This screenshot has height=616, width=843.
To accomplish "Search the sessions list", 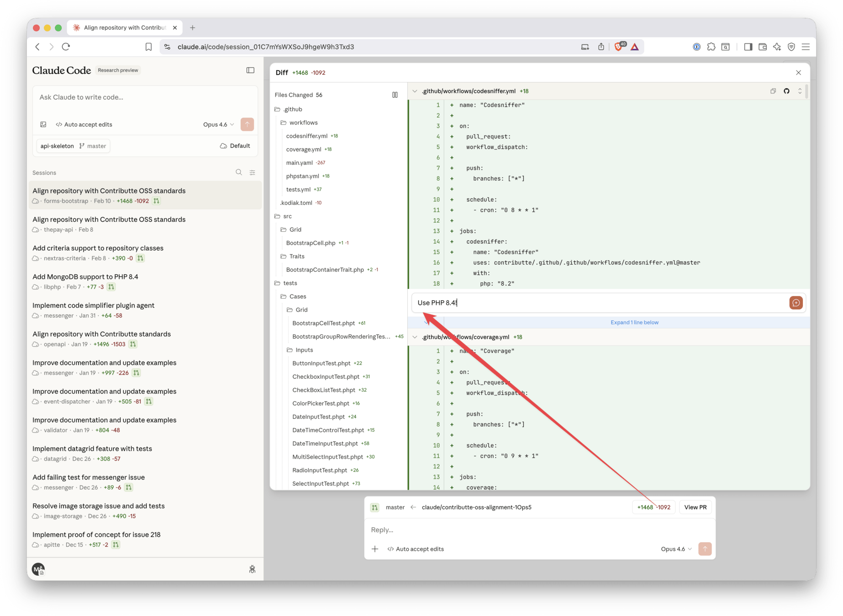I will (x=239, y=172).
